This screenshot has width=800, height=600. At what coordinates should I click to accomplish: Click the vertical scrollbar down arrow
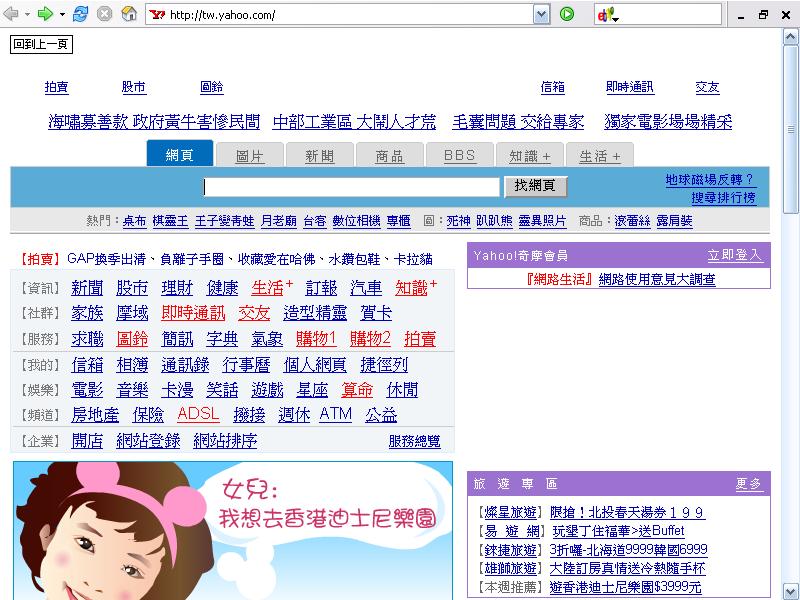coord(790,591)
